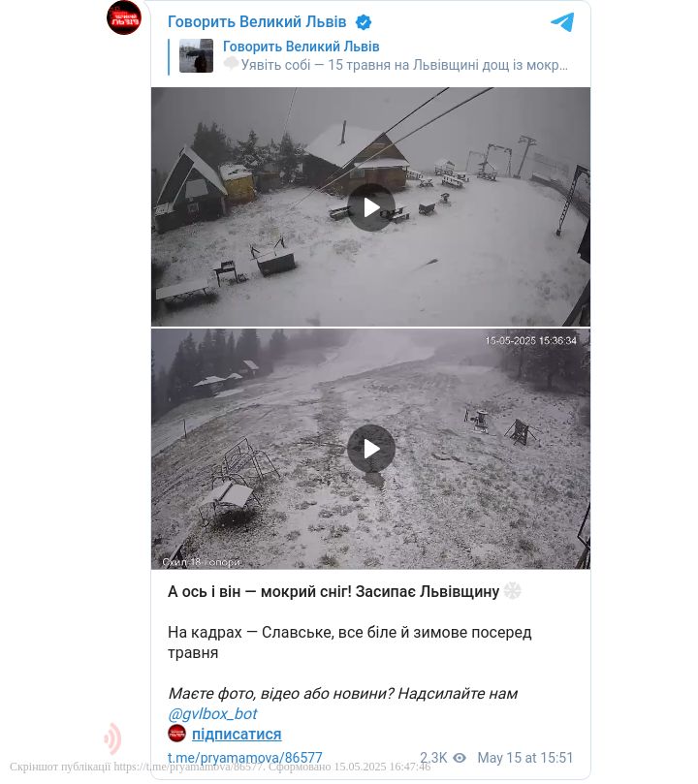The height and width of the screenshot is (784, 698).
Task: Click the cloud emoji in reply preview
Action: [x=231, y=64]
